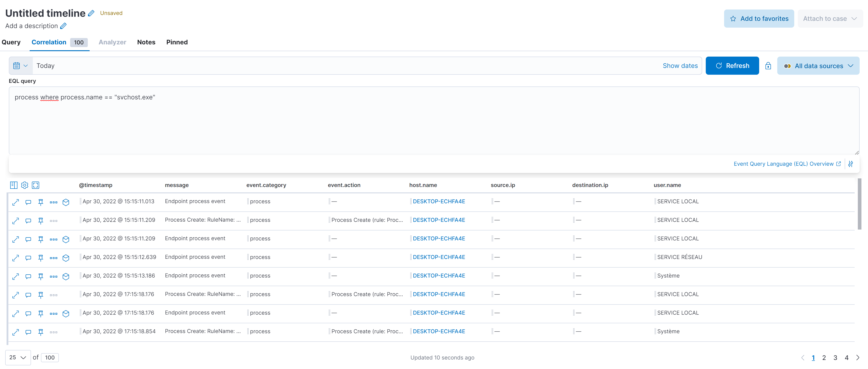
Task: Click the edit timeline title pencil icon
Action: coord(91,13)
